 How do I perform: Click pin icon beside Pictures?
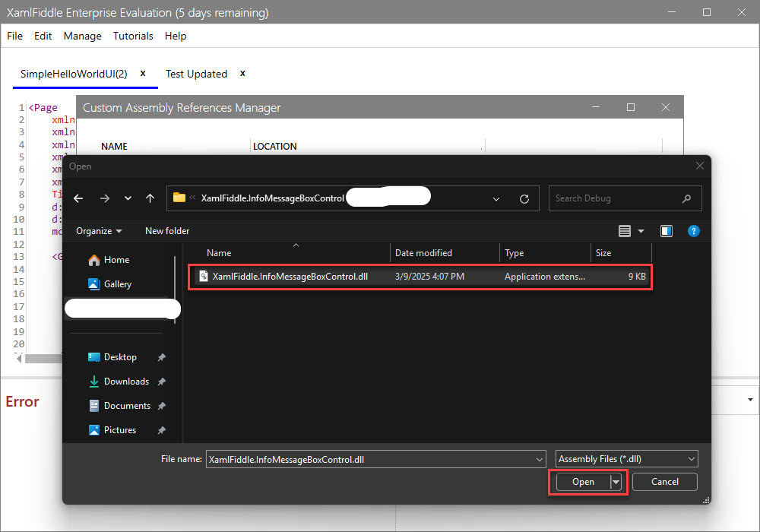(161, 429)
